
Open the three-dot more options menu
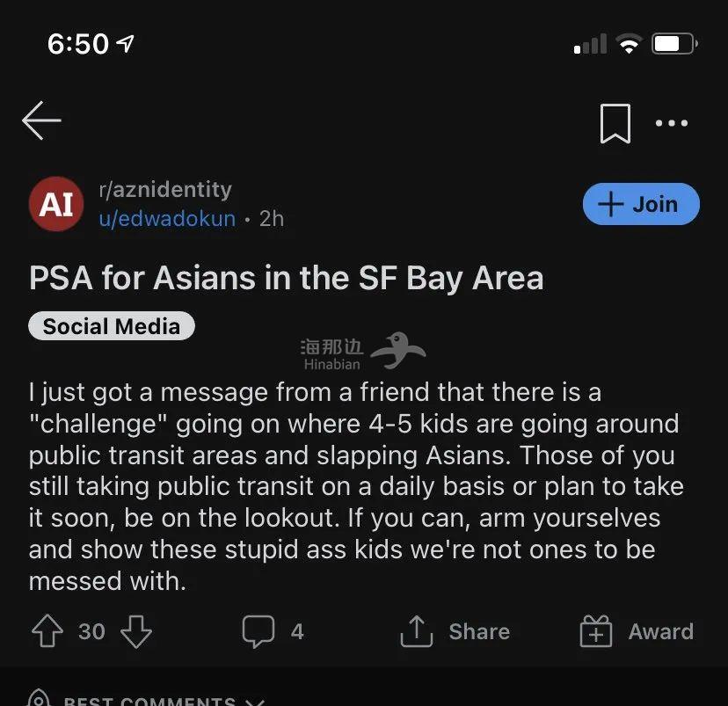pyautogui.click(x=672, y=123)
